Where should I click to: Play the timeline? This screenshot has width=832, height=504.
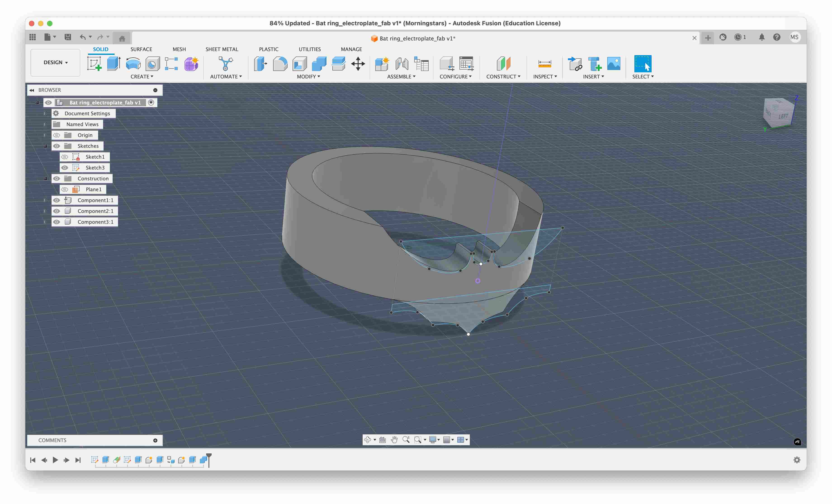[55, 460]
